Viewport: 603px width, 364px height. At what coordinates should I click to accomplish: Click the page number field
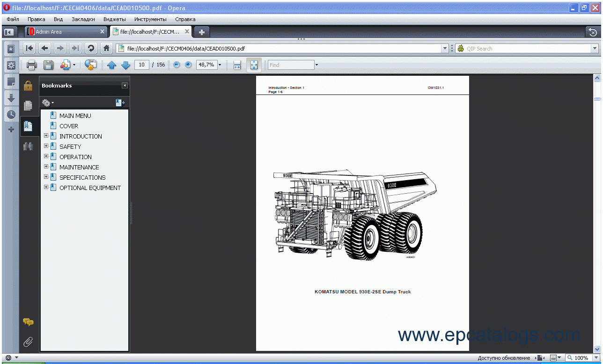click(142, 65)
